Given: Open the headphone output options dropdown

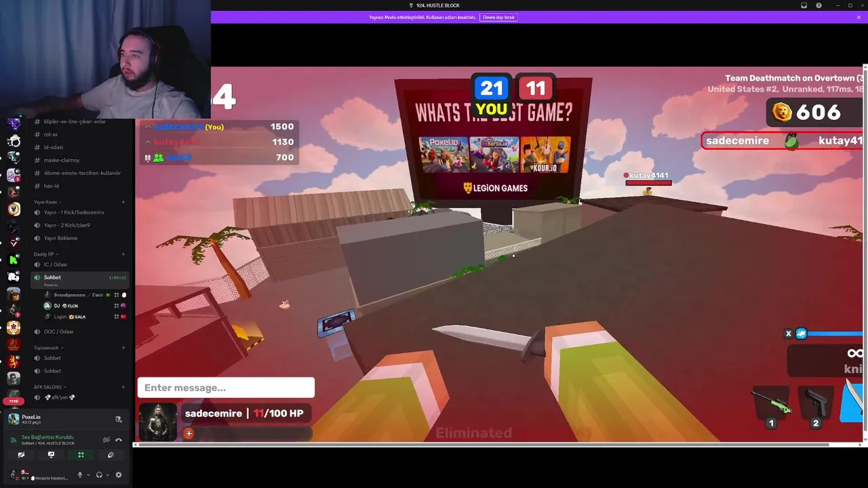Looking at the screenshot, I should coord(107,475).
